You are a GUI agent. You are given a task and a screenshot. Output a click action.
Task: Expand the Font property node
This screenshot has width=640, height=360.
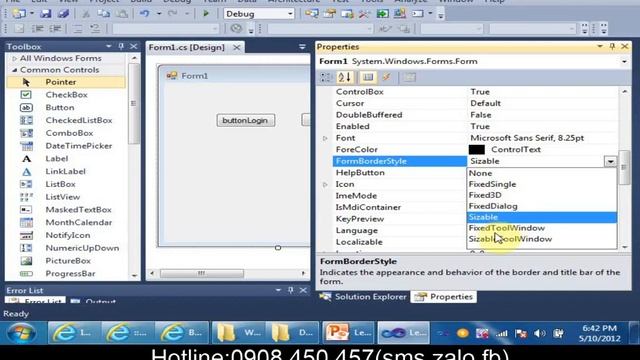tap(325, 138)
